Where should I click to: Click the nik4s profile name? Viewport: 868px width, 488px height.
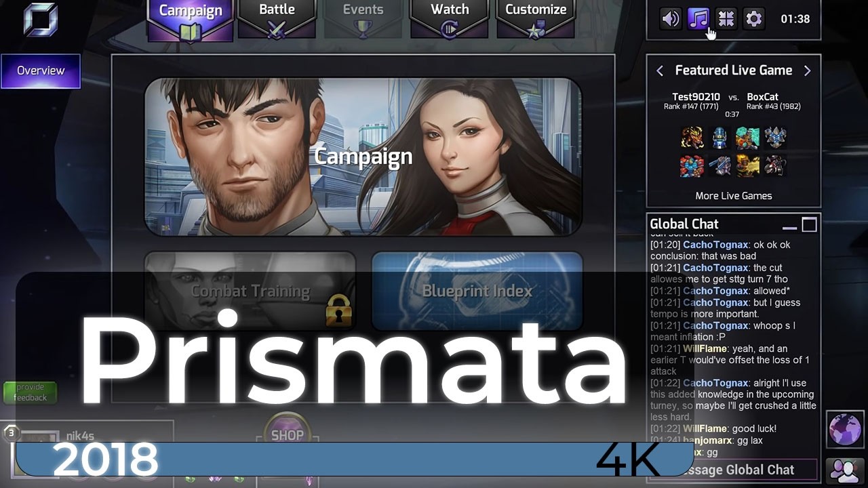pyautogui.click(x=80, y=436)
